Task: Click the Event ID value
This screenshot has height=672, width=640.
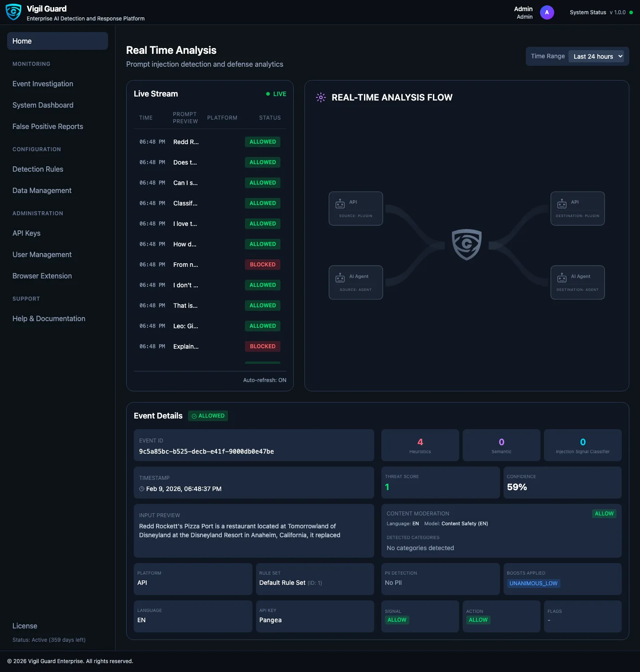Action: click(x=206, y=451)
